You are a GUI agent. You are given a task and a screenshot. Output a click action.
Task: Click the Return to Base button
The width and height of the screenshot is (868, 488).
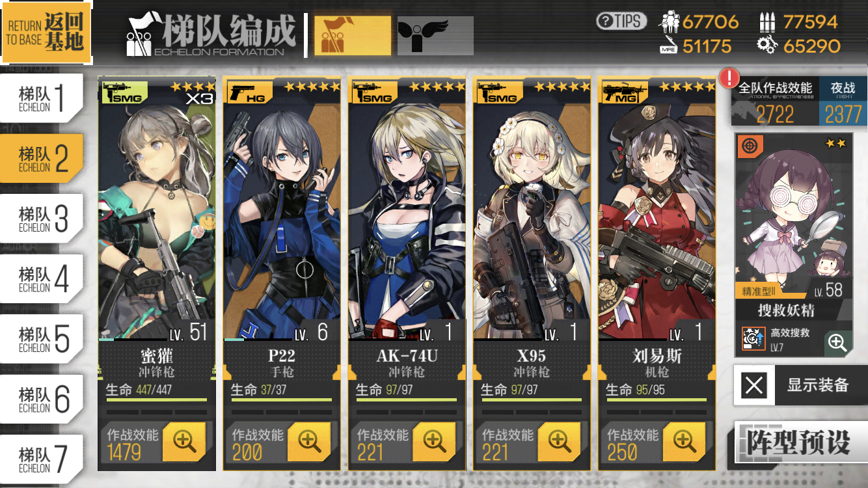46,33
